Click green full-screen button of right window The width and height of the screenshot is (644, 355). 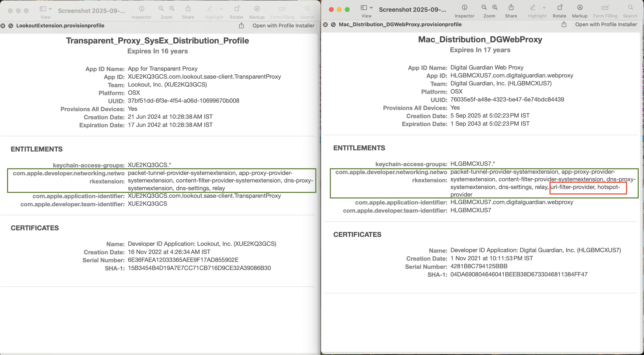point(347,10)
